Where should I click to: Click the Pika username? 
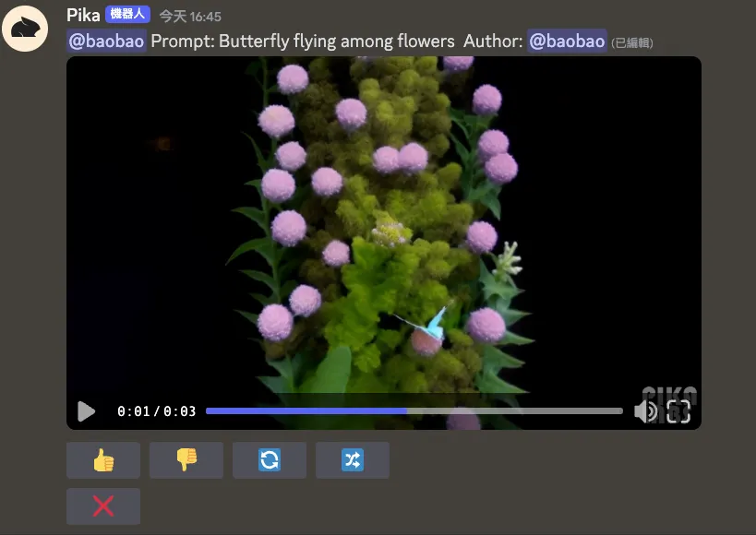[x=83, y=16]
